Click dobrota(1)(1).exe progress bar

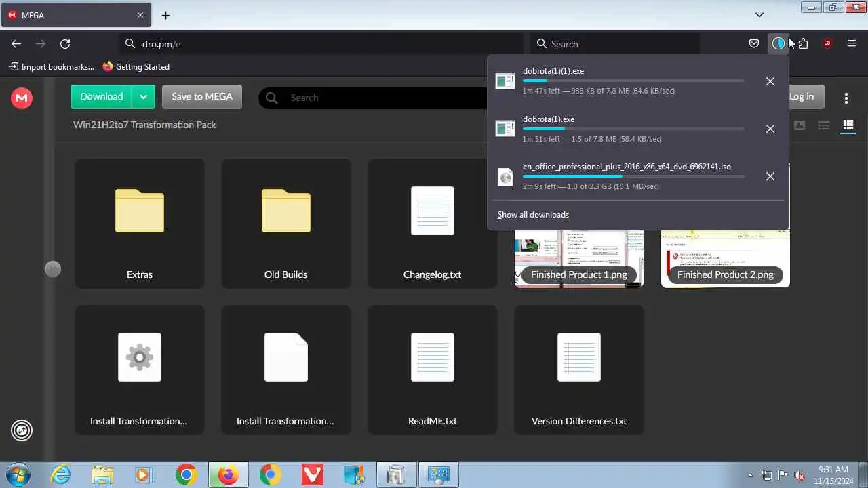[633, 81]
